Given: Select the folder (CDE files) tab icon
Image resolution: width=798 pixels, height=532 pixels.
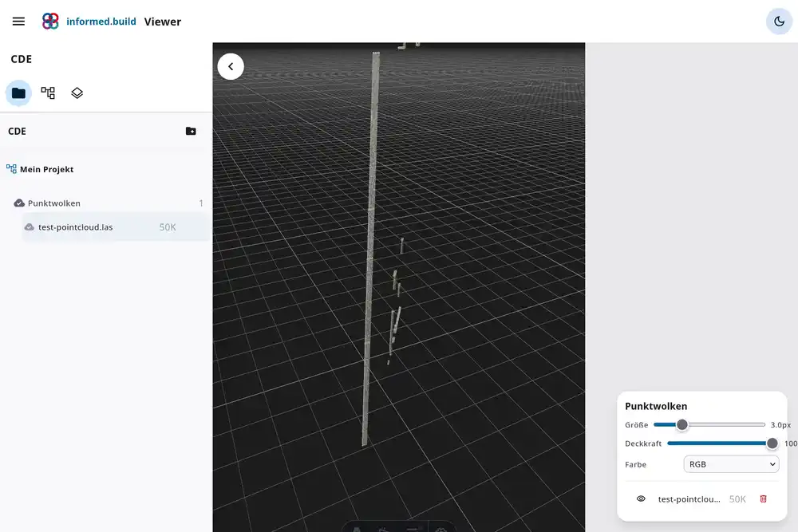Looking at the screenshot, I should point(18,93).
